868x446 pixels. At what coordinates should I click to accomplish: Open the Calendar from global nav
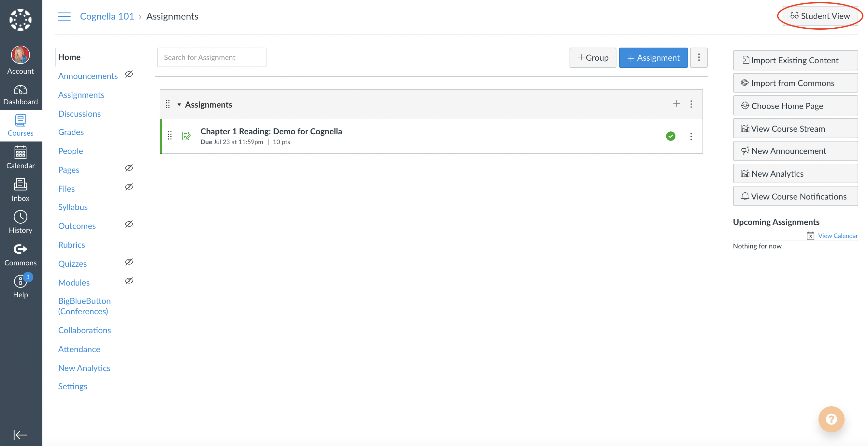tap(21, 157)
